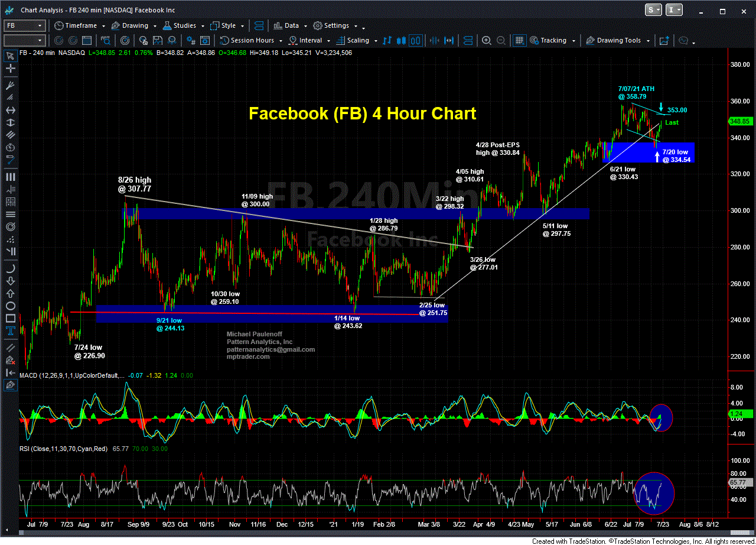
Task: Click the chat bubble dropdown icon
Action: [685, 41]
